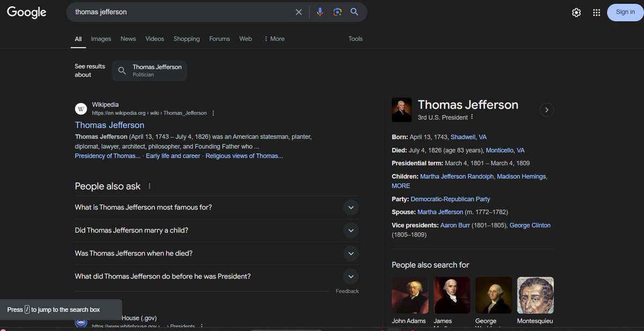Open the Presidency of Thomas... sublink
Viewport: 644px width, 331px height.
coord(108,156)
